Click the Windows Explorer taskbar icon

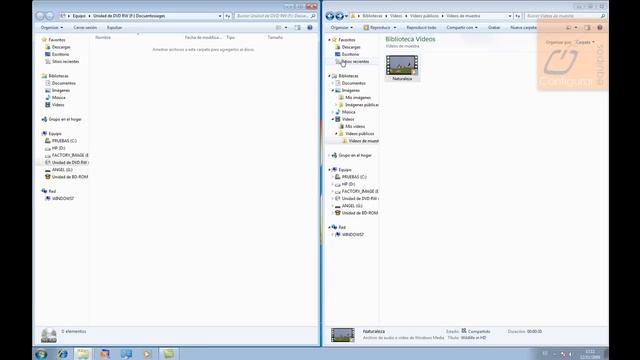tap(83, 354)
